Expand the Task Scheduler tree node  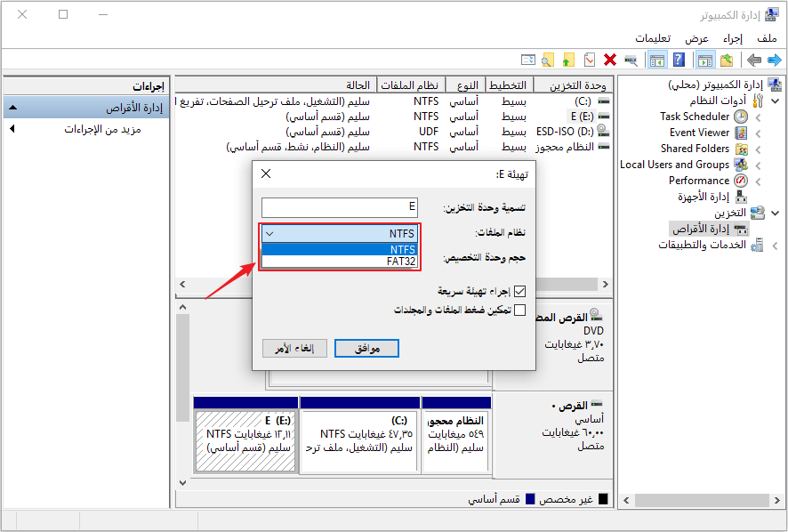(x=758, y=117)
